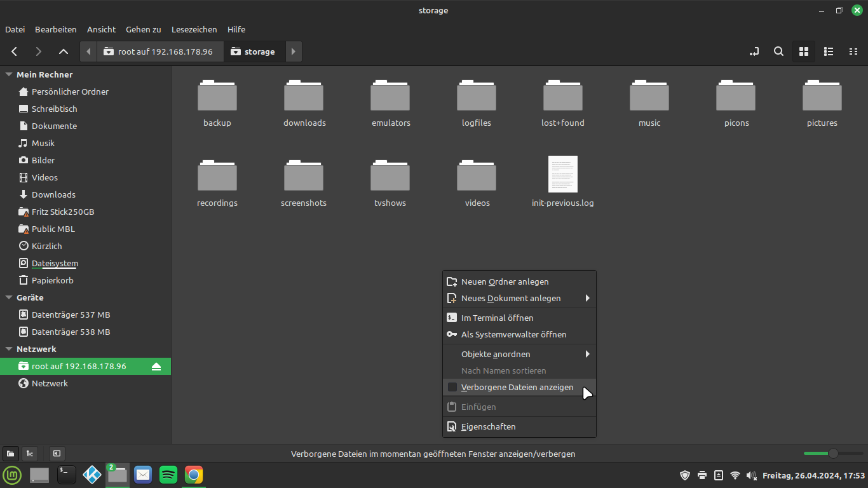
Task: Open the Ansicht menu
Action: point(102,29)
